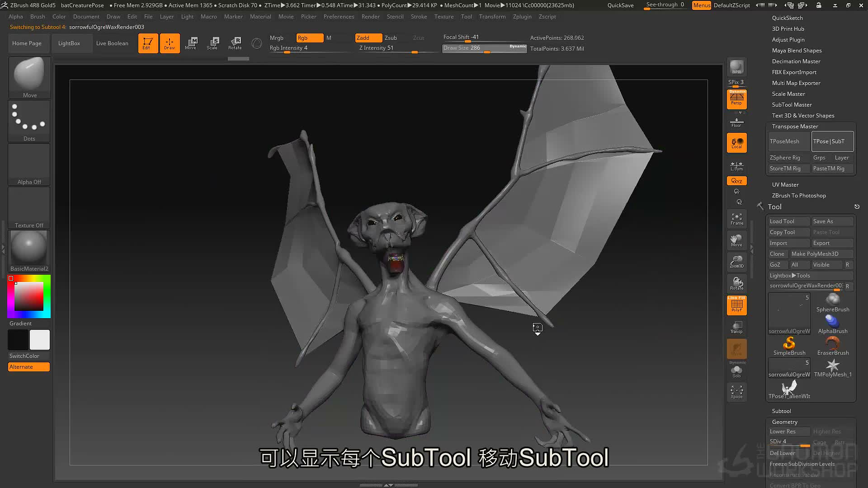The width and height of the screenshot is (868, 488).
Task: Toggle Persp perspective view icon
Action: click(x=736, y=99)
